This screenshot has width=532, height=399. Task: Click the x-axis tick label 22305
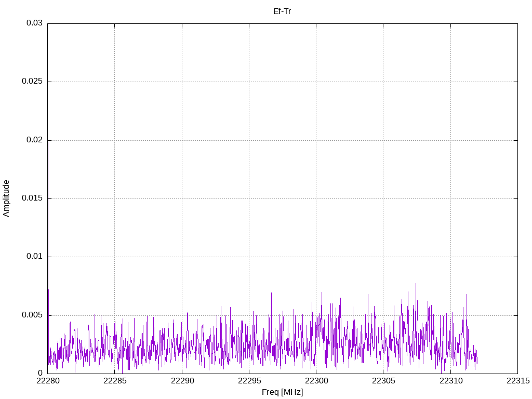(383, 381)
